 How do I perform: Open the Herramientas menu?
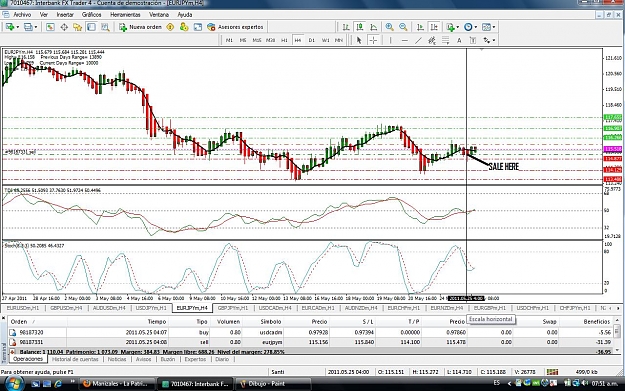coord(125,15)
